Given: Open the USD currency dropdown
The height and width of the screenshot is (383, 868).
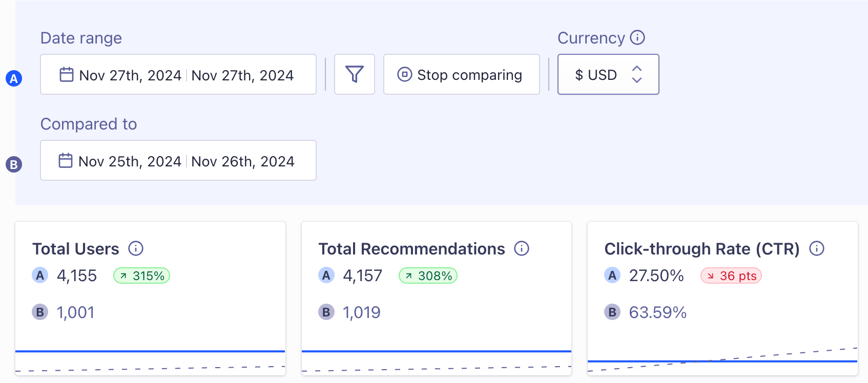Looking at the screenshot, I should [x=608, y=74].
